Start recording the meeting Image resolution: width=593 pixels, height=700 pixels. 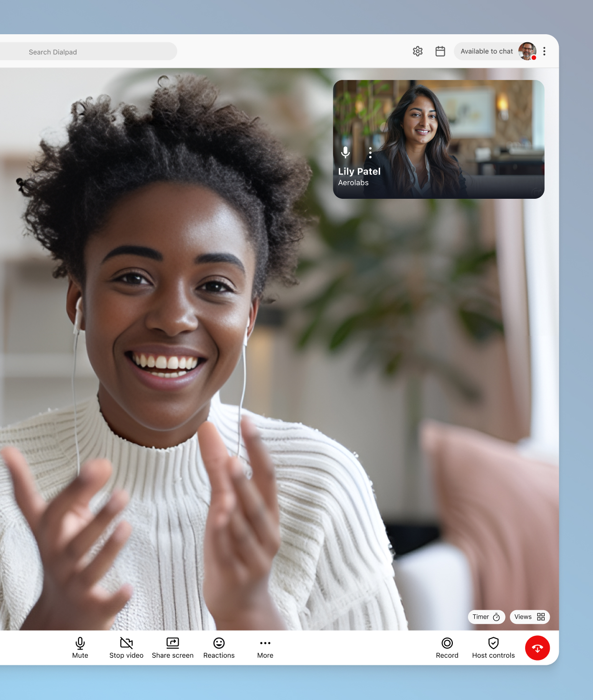pos(447,647)
